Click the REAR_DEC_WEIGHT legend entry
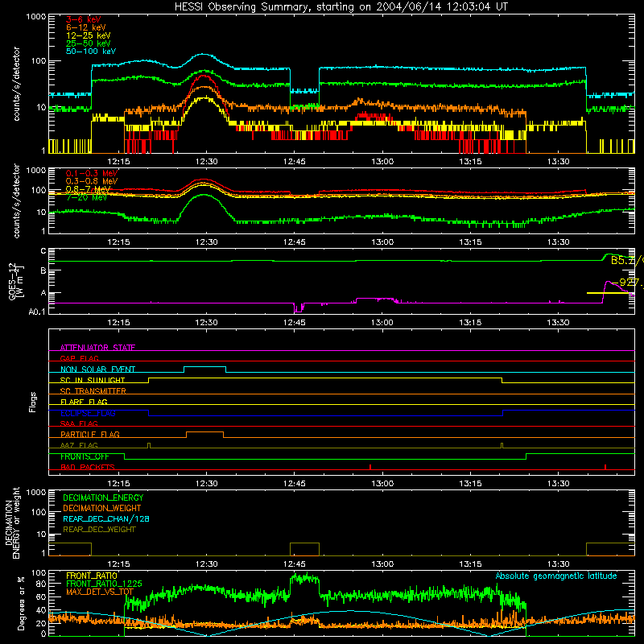The height and width of the screenshot is (644, 644). 99,530
